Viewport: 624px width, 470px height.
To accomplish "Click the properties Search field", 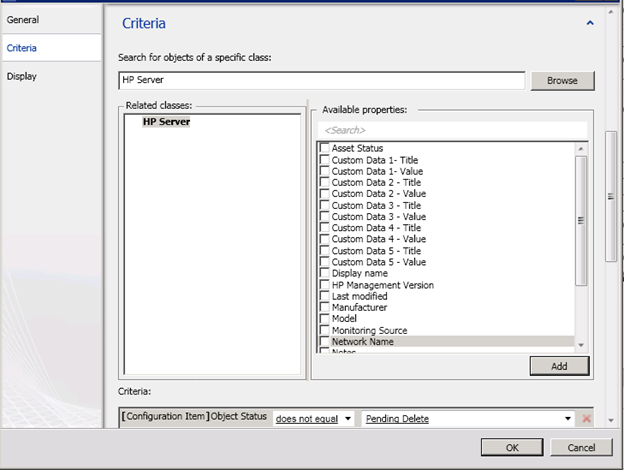I will click(452, 130).
